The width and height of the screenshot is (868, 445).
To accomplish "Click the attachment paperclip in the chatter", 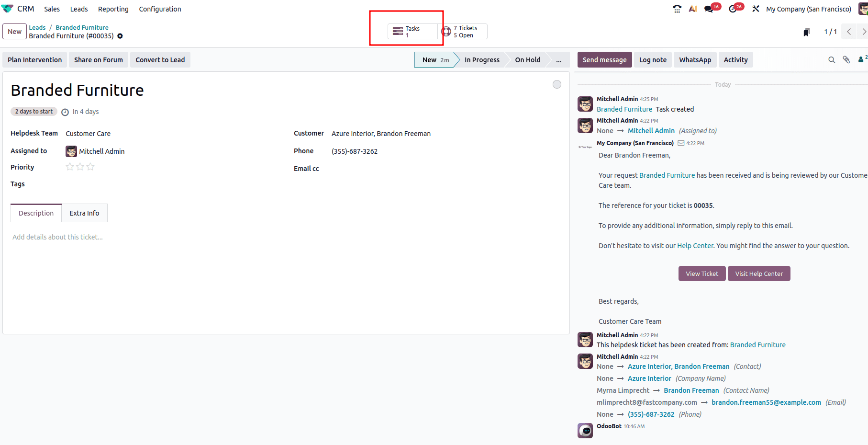I will coord(846,59).
